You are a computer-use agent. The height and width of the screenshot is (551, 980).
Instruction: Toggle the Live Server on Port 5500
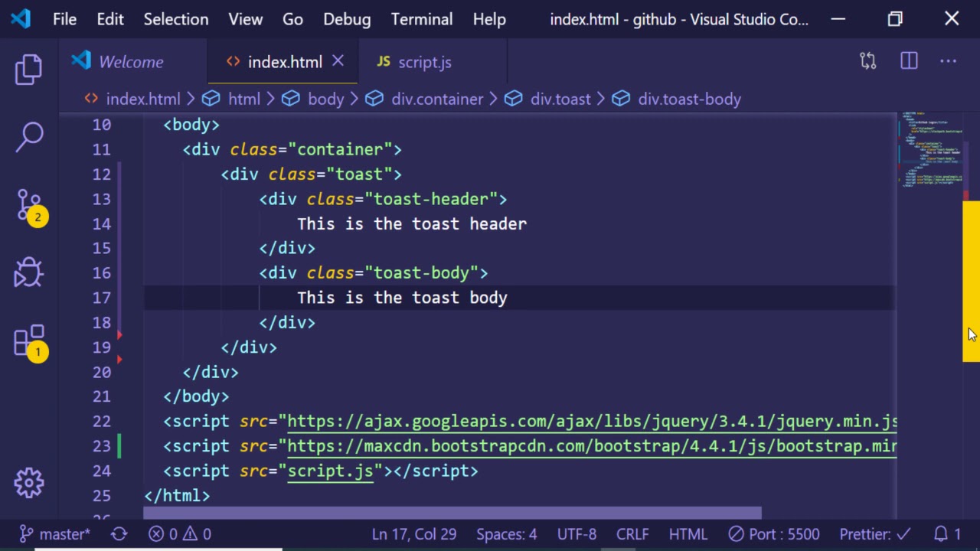tap(774, 534)
